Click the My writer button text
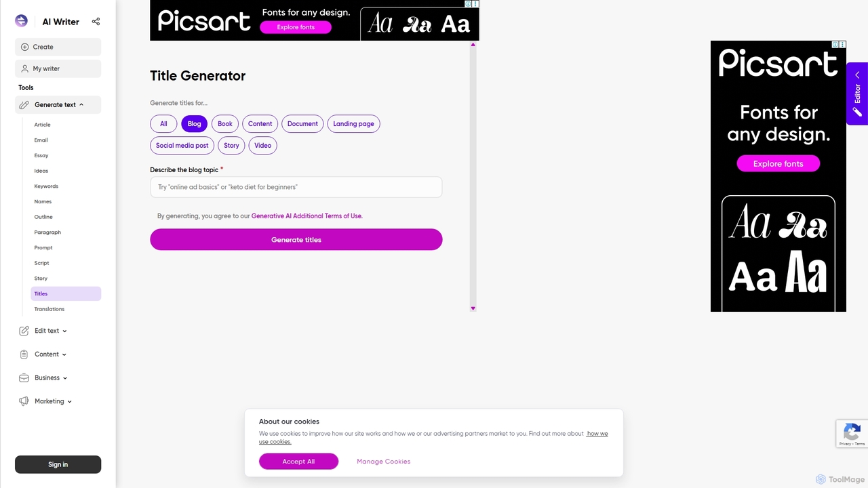The height and width of the screenshot is (488, 868). (46, 68)
